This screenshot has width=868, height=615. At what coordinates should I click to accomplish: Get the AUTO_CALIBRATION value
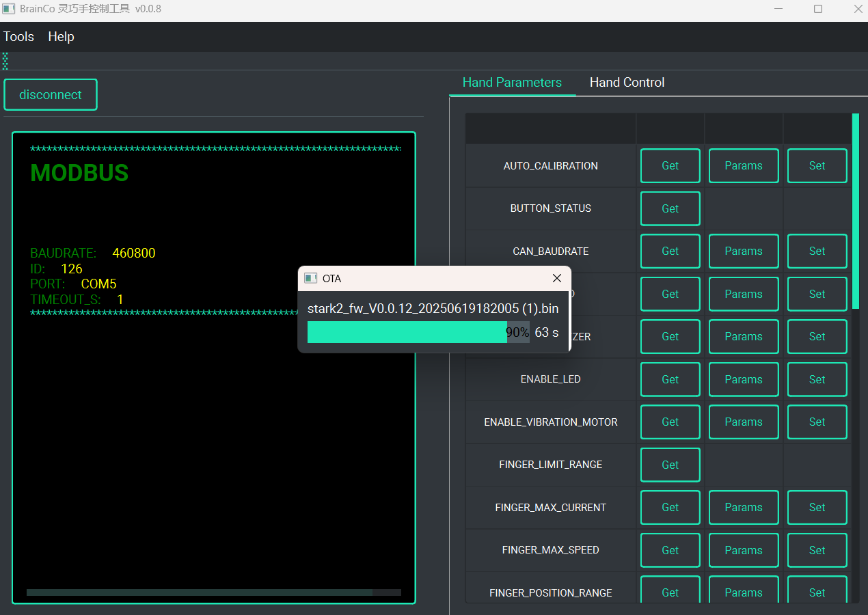coord(670,166)
